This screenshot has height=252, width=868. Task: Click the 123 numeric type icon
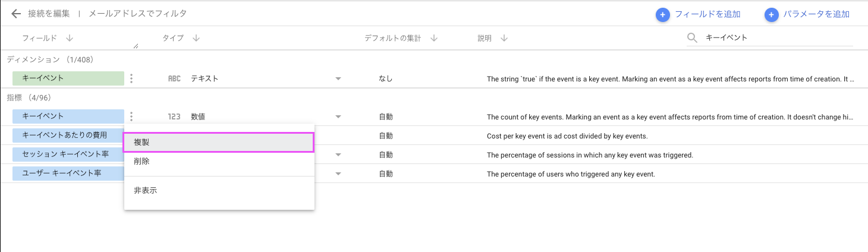[174, 116]
